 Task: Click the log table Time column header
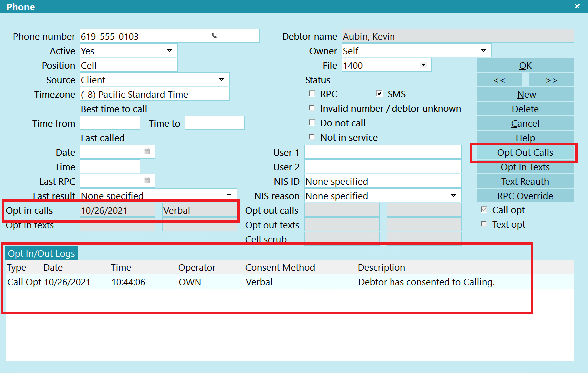pyautogui.click(x=121, y=268)
